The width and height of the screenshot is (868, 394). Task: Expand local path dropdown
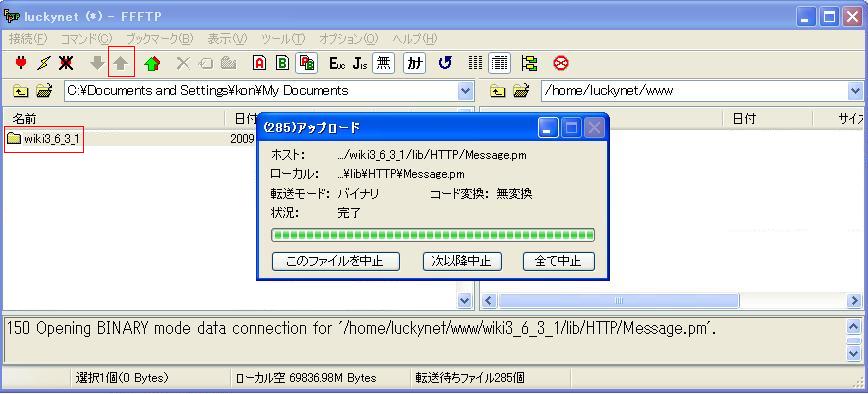pyautogui.click(x=466, y=91)
